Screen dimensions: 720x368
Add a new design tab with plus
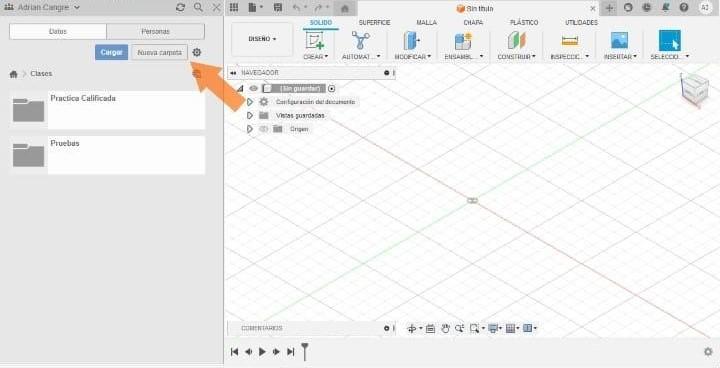pos(609,8)
